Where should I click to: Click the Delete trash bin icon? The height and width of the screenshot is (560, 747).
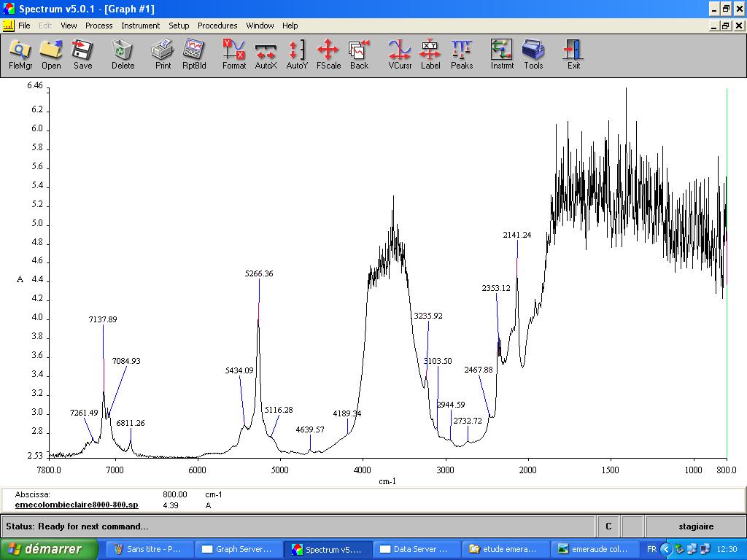pos(123,55)
